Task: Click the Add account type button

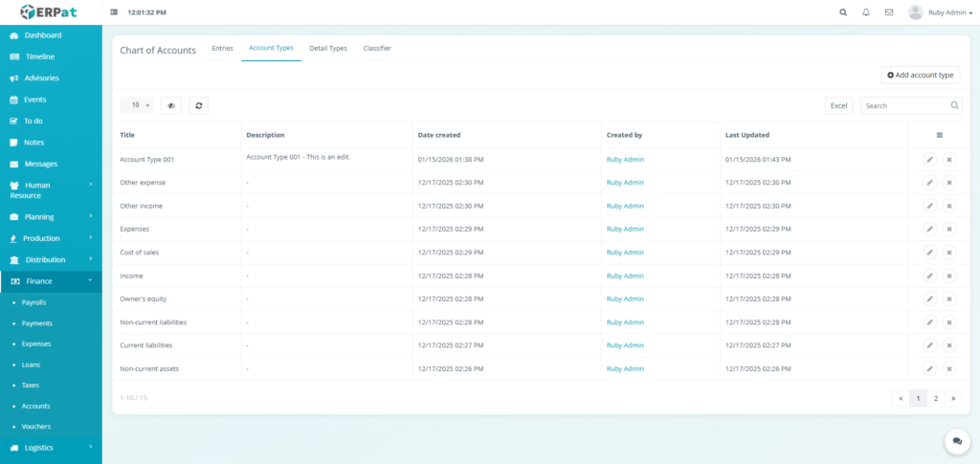Action: pyautogui.click(x=920, y=75)
